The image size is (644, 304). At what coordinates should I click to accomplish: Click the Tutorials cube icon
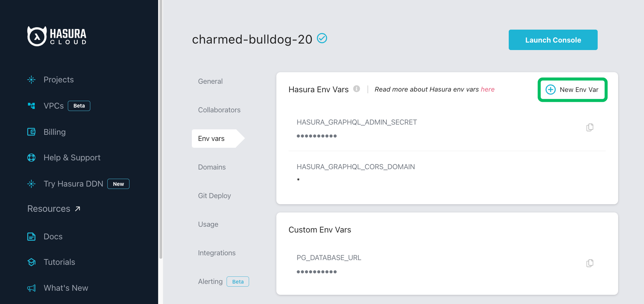coord(31,262)
